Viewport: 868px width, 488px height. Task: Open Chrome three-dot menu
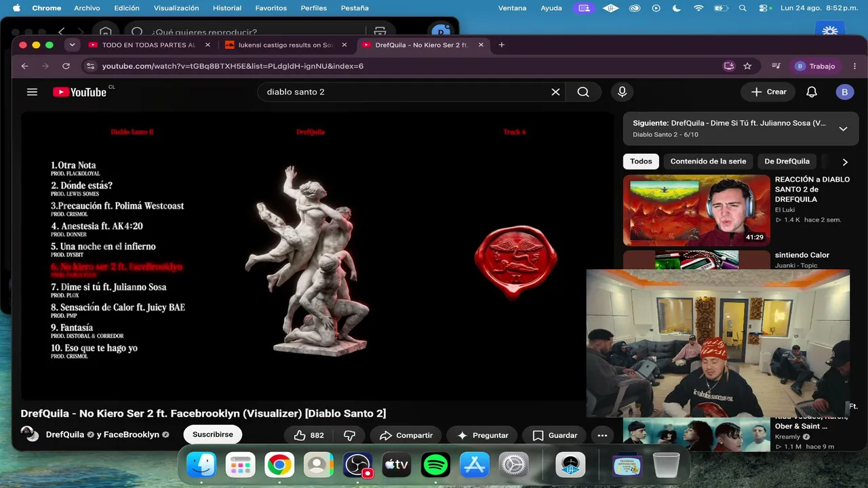pos(854,66)
